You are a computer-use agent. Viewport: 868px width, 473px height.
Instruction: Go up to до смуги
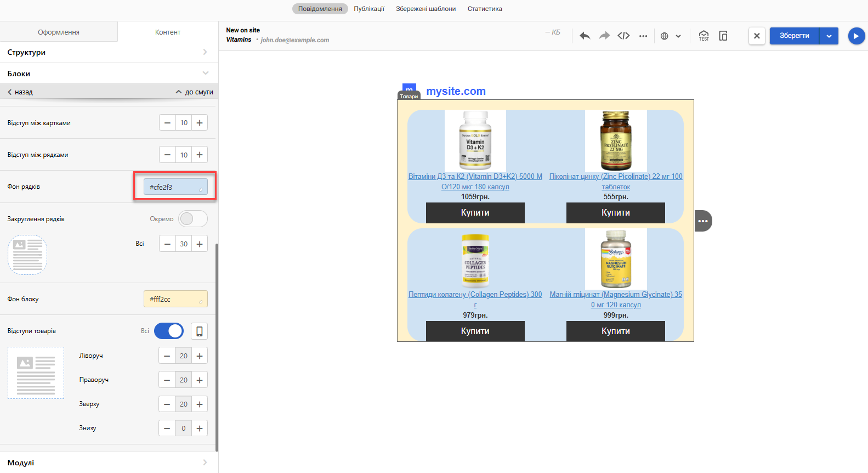tap(195, 92)
